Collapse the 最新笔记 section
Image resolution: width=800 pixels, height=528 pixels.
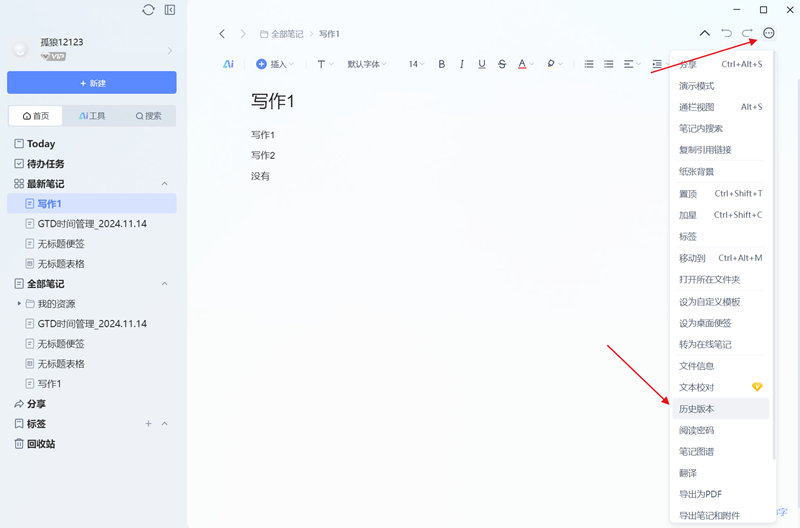click(164, 184)
